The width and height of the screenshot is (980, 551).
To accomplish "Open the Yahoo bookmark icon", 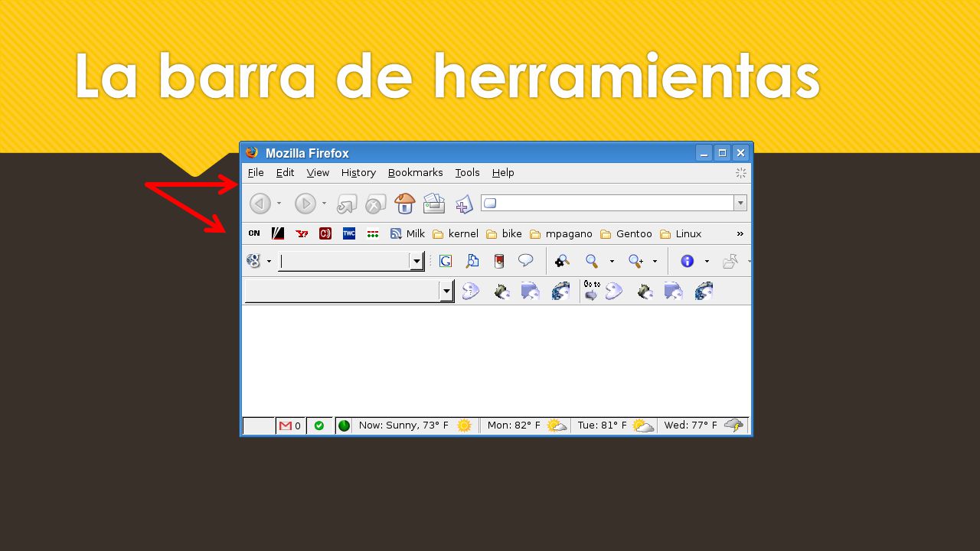I will (x=302, y=233).
